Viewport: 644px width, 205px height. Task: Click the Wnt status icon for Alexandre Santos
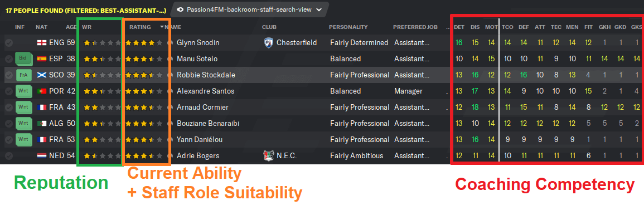[23, 91]
